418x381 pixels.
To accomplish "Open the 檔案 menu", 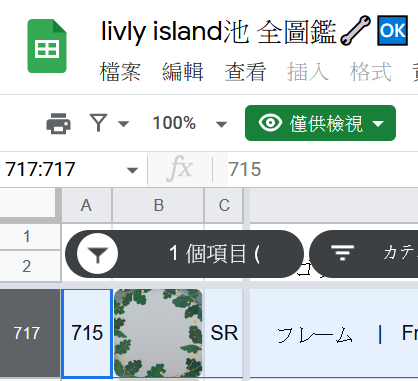I will click(120, 72).
